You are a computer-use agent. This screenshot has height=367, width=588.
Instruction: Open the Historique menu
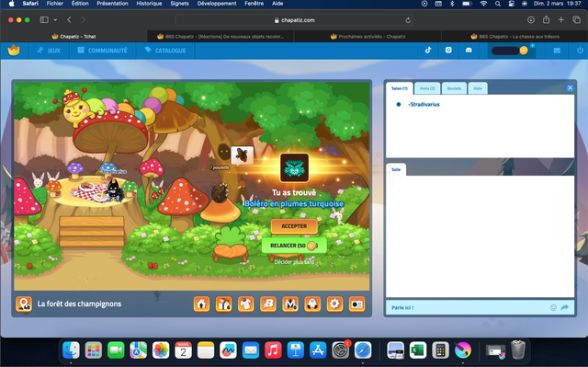(149, 4)
